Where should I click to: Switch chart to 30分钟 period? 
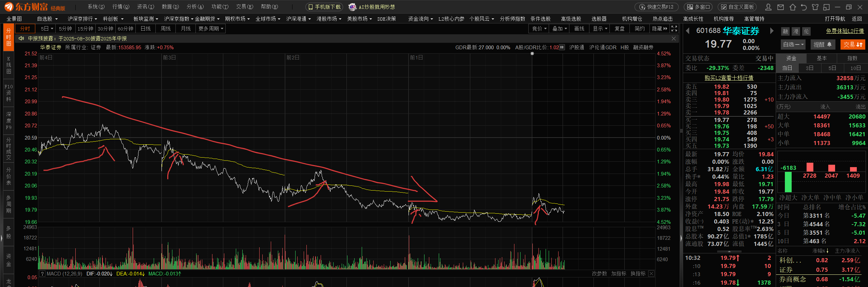click(x=106, y=29)
